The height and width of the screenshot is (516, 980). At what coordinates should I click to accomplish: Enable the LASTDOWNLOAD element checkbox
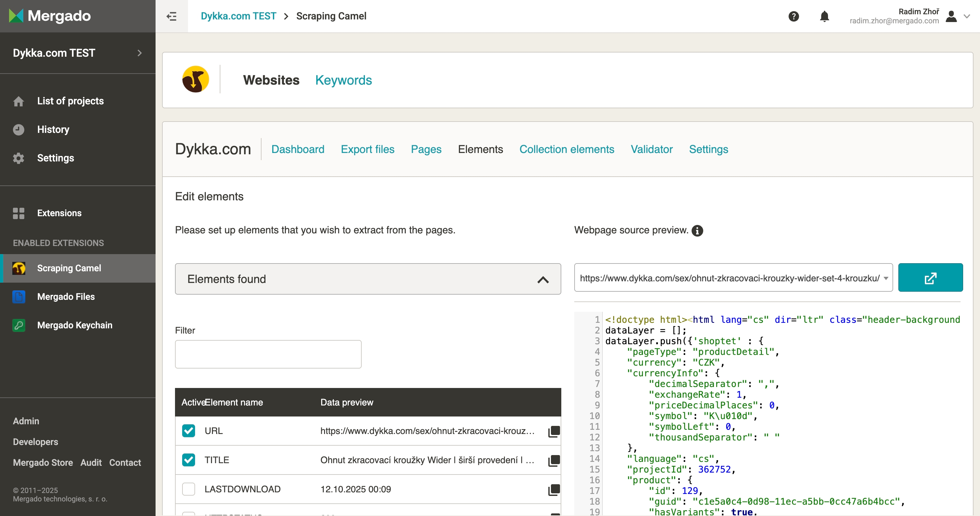(x=188, y=489)
